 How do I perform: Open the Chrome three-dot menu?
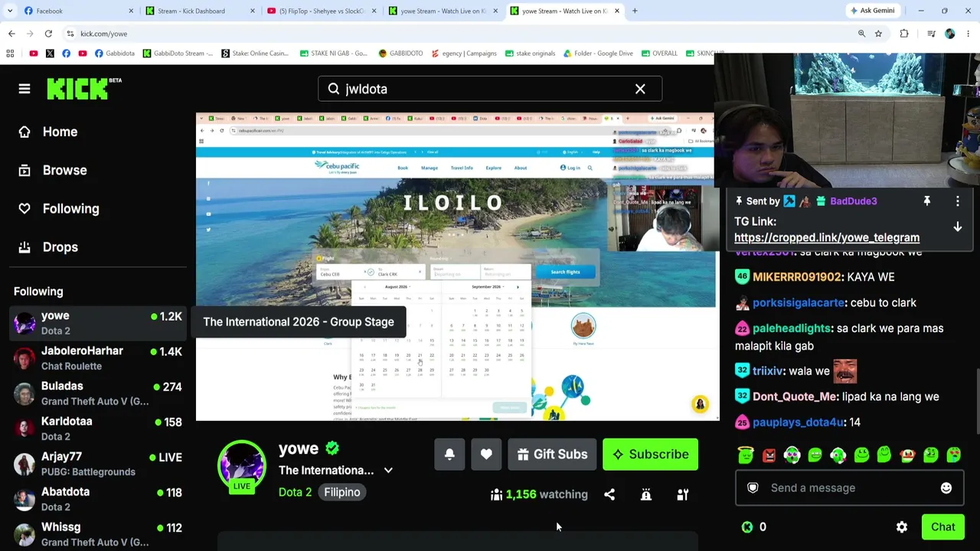point(969,34)
